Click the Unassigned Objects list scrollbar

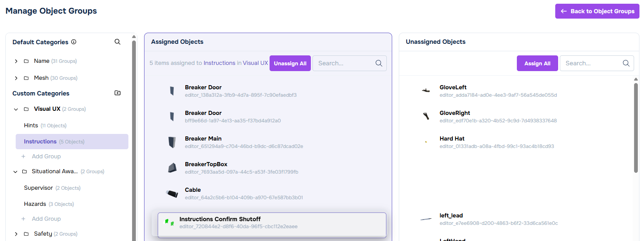pos(636,128)
